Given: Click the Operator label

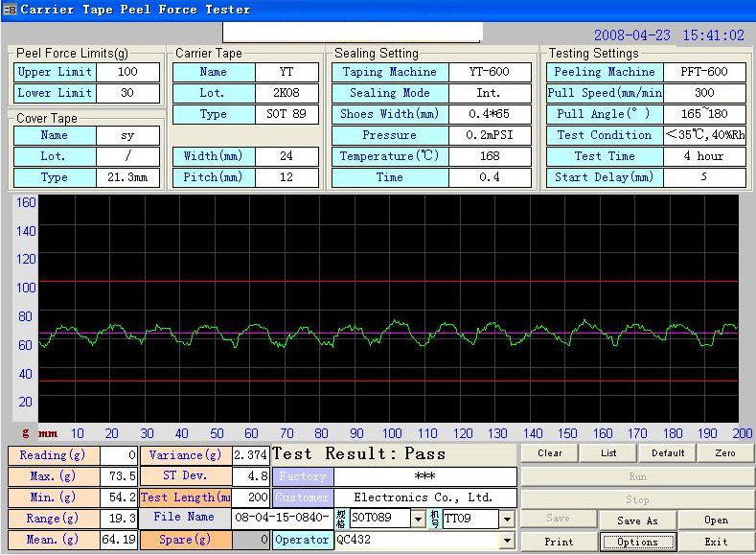Looking at the screenshot, I should click(302, 540).
